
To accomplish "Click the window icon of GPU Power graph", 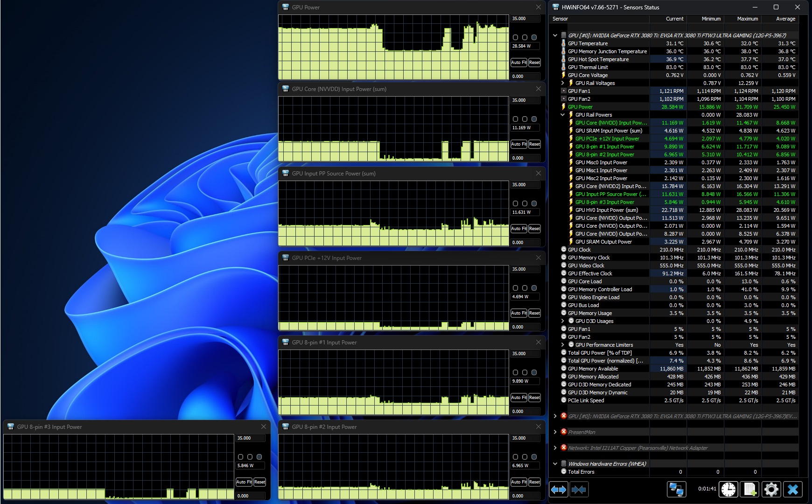I will click(x=286, y=7).
